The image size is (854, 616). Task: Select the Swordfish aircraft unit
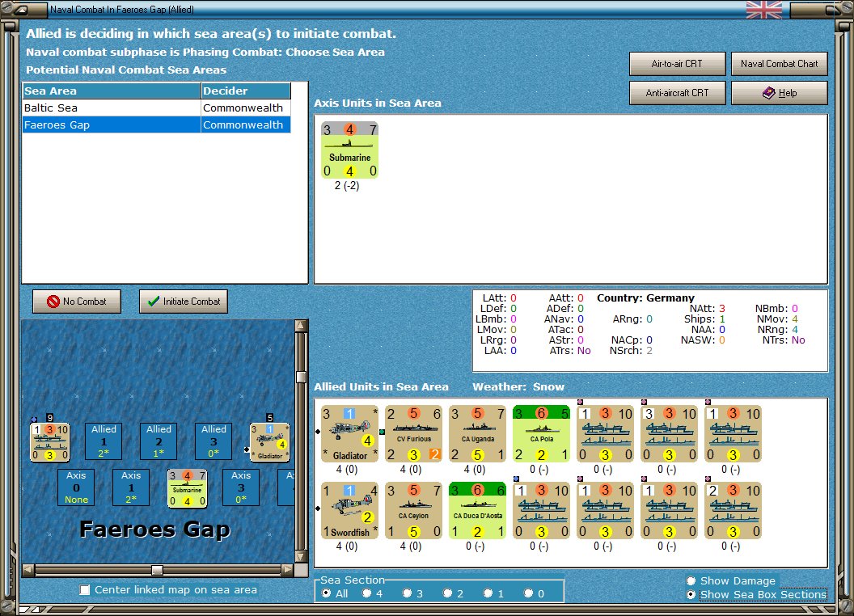click(x=349, y=510)
